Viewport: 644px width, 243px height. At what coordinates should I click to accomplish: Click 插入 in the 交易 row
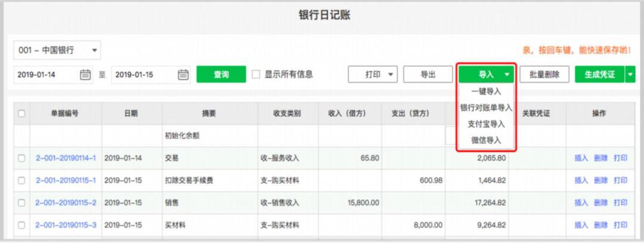[x=581, y=158]
